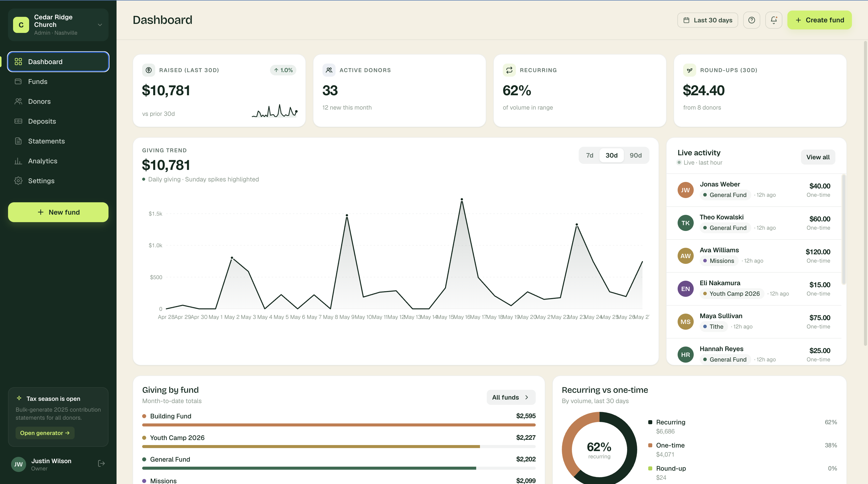Click View all in Live activity
The width and height of the screenshot is (868, 484).
[x=818, y=157]
